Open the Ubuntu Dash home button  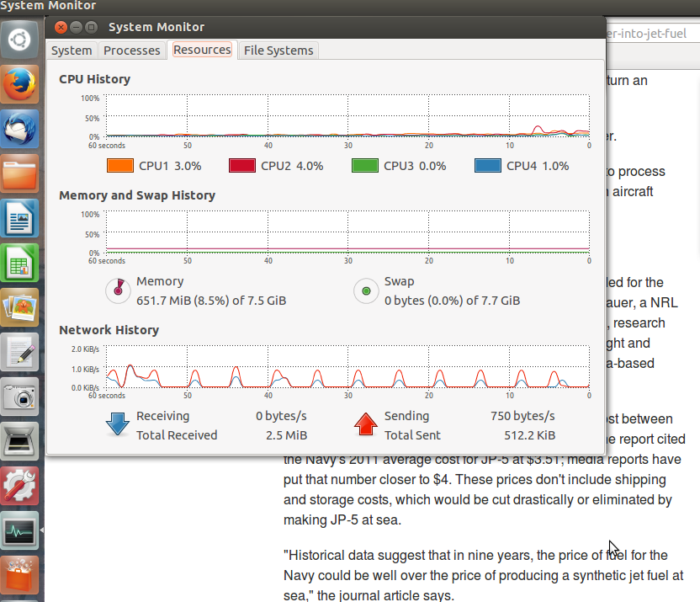tap(19, 38)
